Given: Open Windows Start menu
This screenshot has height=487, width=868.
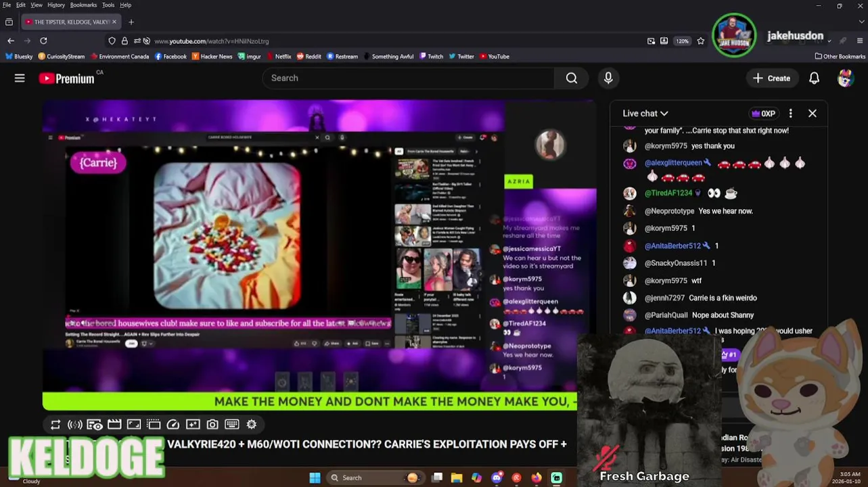Looking at the screenshot, I should point(315,478).
